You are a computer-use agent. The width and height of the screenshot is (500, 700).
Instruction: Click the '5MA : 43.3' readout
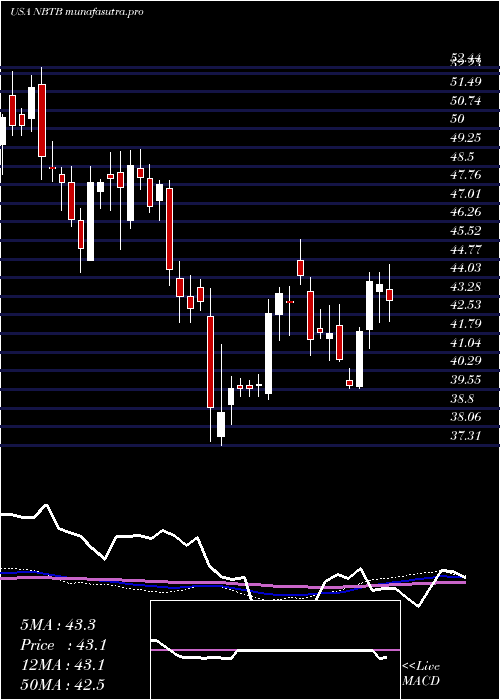tap(58, 625)
